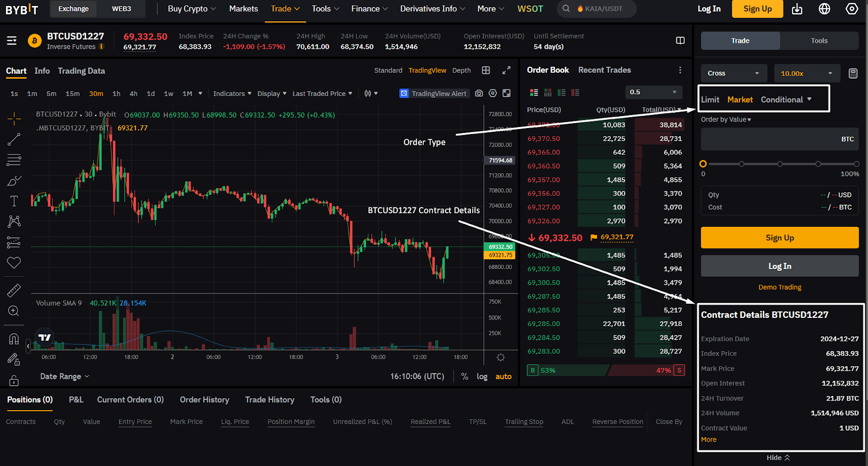The height and width of the screenshot is (466, 868).
Task: Open order book 0.5 grouping dropdown
Action: pyautogui.click(x=654, y=92)
